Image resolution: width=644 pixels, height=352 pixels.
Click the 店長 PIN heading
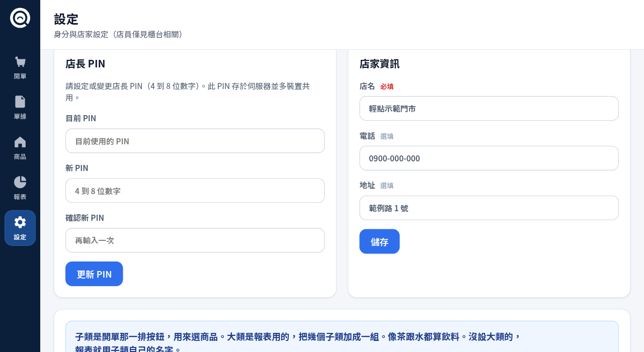click(86, 63)
